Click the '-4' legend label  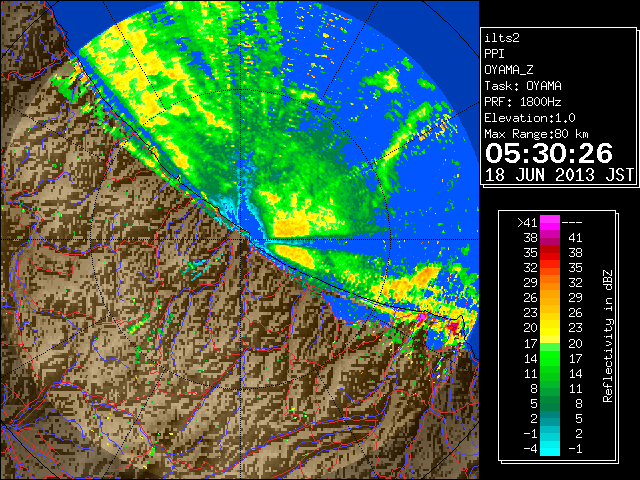click(530, 449)
